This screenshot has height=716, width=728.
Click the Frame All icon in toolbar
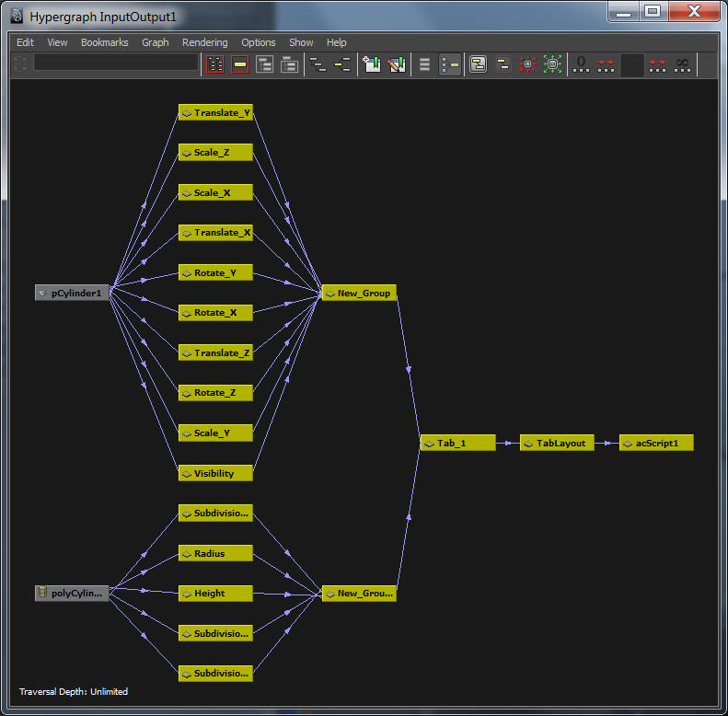coord(214,64)
